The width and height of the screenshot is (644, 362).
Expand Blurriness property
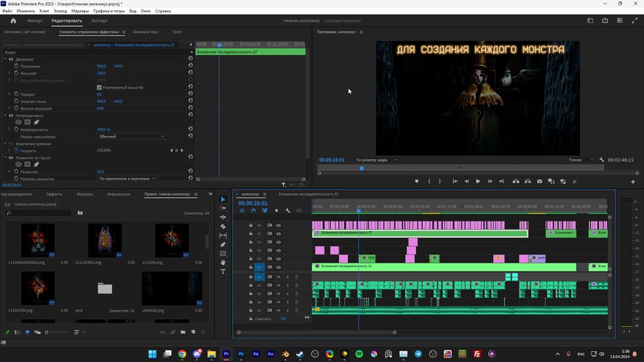coord(10,172)
